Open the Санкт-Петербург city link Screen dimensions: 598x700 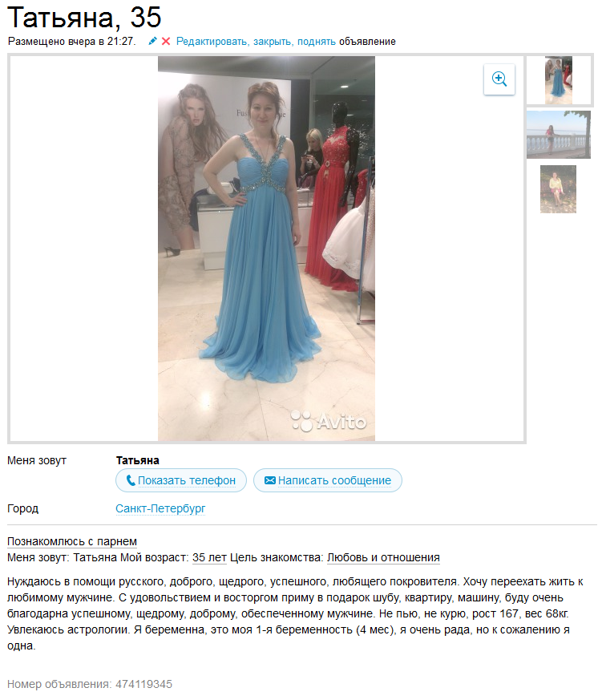click(160, 508)
